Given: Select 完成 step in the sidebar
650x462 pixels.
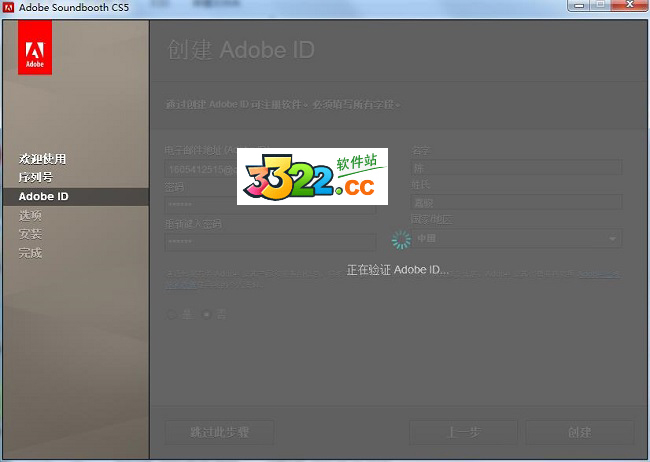Looking at the screenshot, I should tap(30, 253).
